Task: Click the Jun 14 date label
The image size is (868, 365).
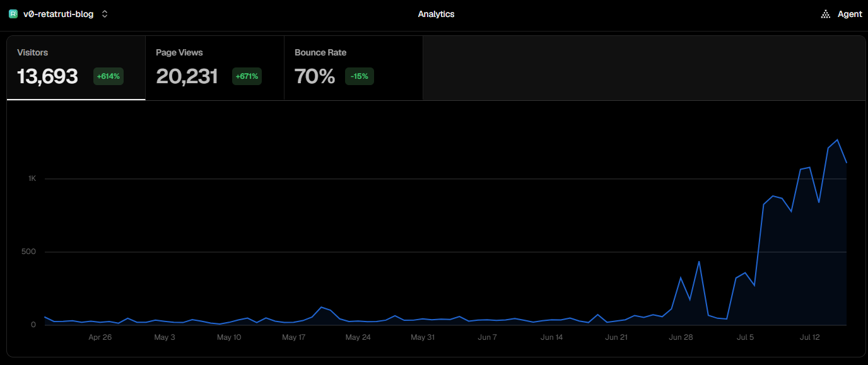Action: [x=552, y=337]
